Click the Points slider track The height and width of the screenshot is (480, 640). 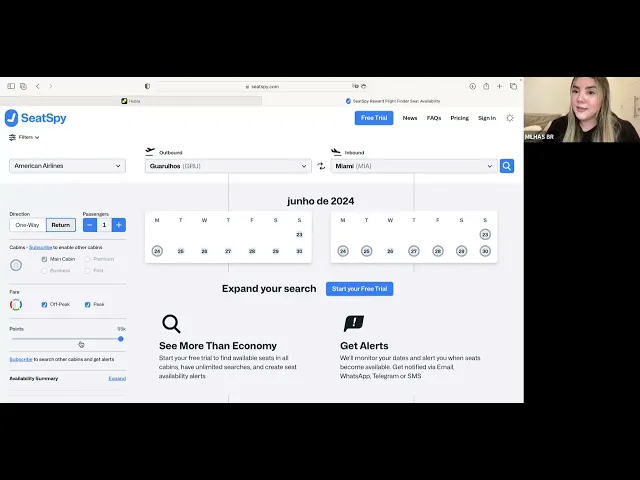point(65,339)
